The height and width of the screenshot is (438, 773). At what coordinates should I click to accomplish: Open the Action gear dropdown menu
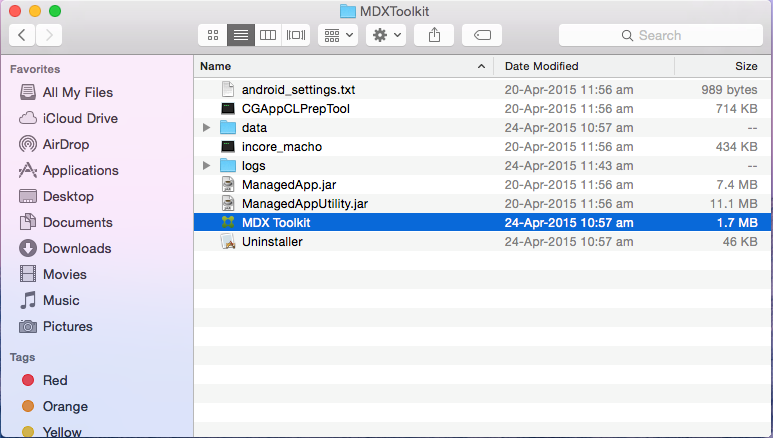point(386,35)
